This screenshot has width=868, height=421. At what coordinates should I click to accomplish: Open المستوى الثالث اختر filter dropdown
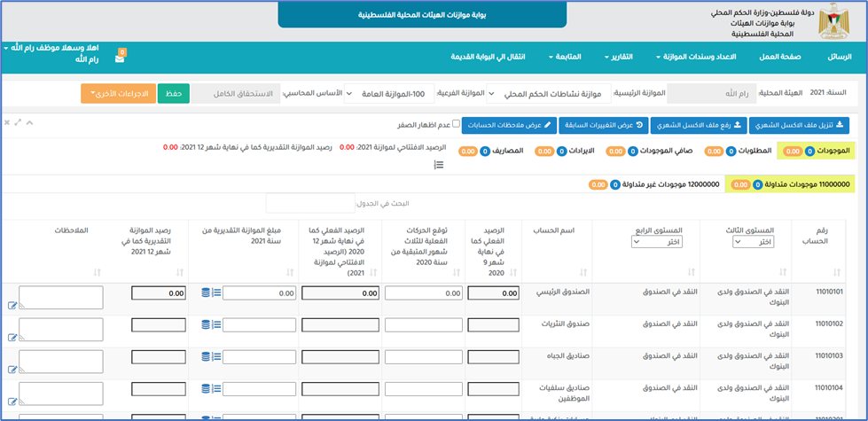(x=753, y=242)
